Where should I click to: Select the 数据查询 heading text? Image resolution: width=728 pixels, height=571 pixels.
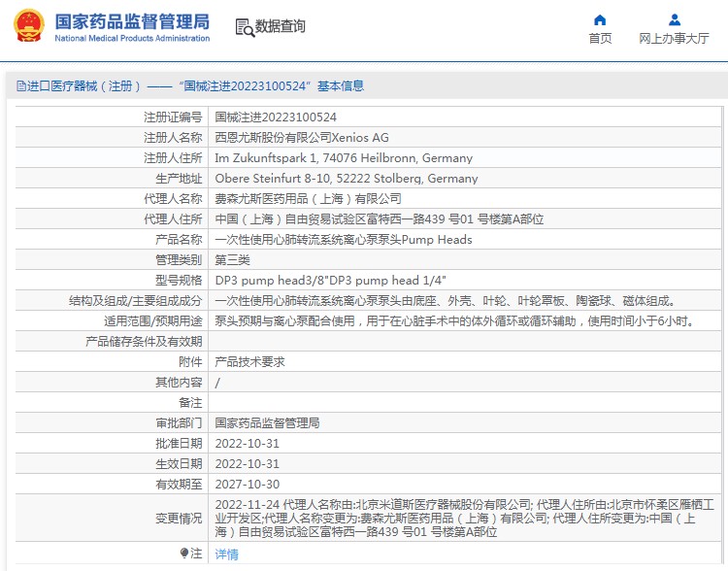280,27
